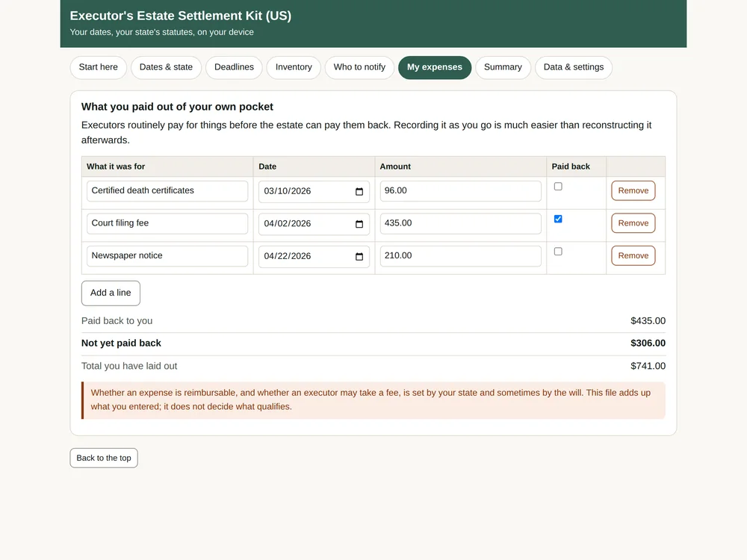Open calendar picker for Newspaper notice date
This screenshot has width=747, height=560.
click(x=359, y=256)
